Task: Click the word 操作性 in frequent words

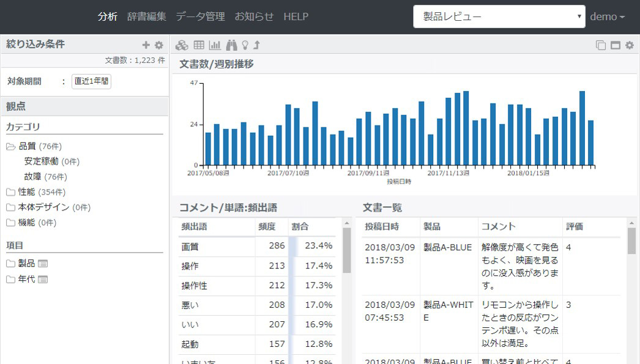Action: coord(195,286)
